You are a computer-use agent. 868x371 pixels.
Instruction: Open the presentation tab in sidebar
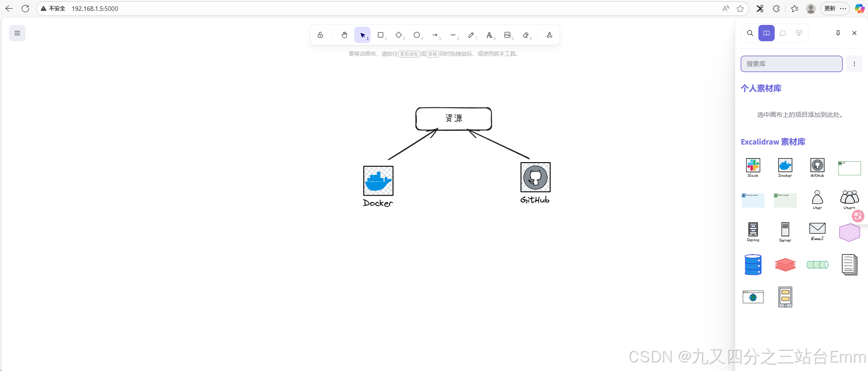pos(799,33)
